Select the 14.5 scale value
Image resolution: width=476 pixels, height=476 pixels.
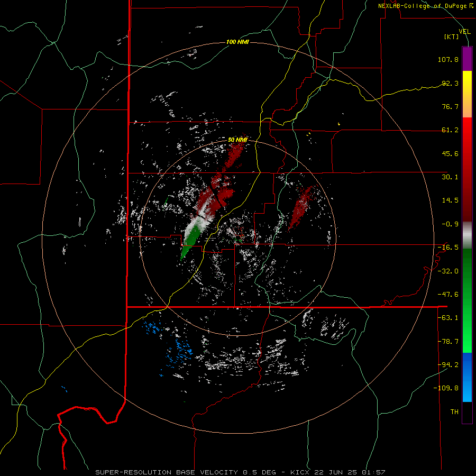coord(450,200)
